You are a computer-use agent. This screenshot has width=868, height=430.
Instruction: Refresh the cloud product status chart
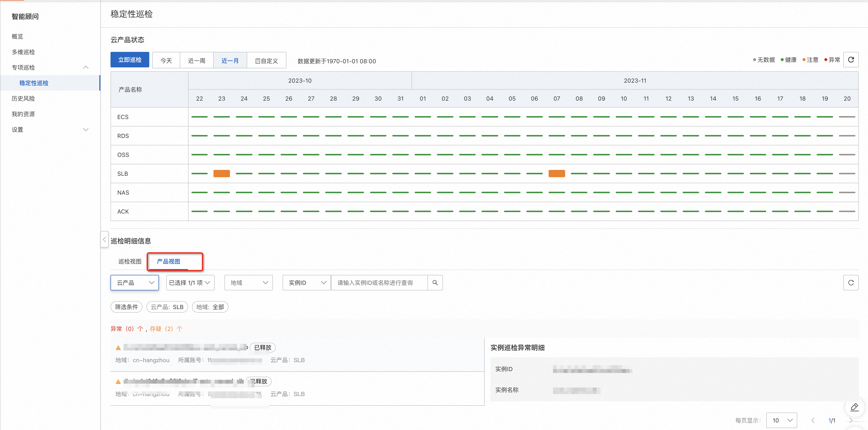pos(851,60)
